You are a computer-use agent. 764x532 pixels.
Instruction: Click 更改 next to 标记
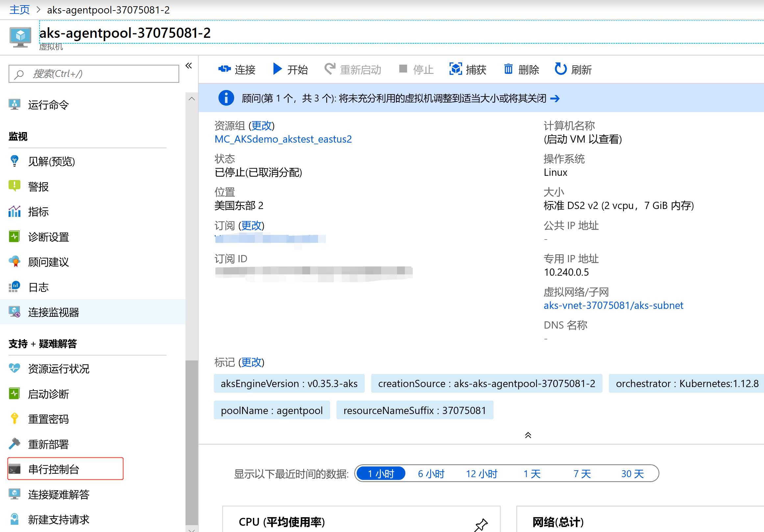(x=251, y=362)
